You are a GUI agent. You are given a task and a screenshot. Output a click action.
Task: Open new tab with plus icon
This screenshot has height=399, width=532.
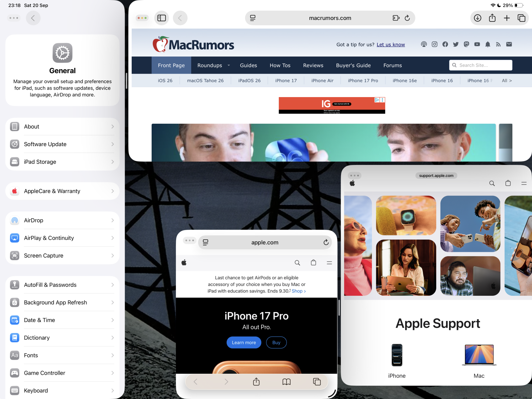point(507,18)
